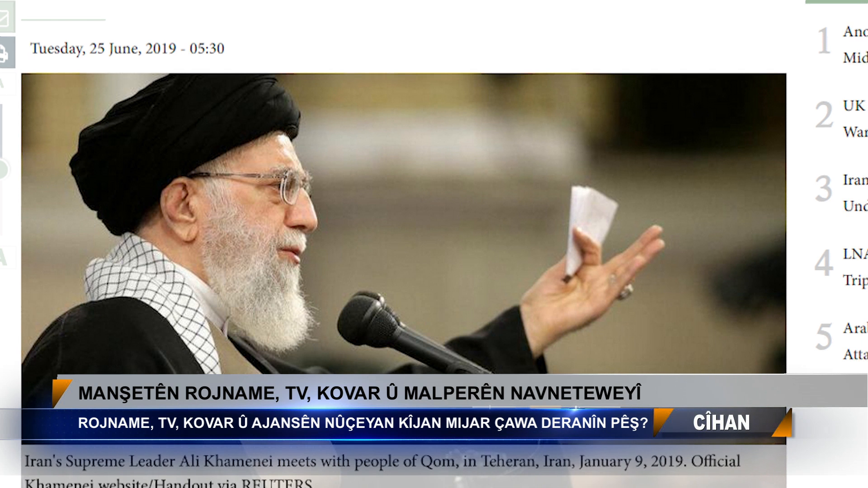
Task: Open trending story starting with Iran
Action: pos(855,193)
